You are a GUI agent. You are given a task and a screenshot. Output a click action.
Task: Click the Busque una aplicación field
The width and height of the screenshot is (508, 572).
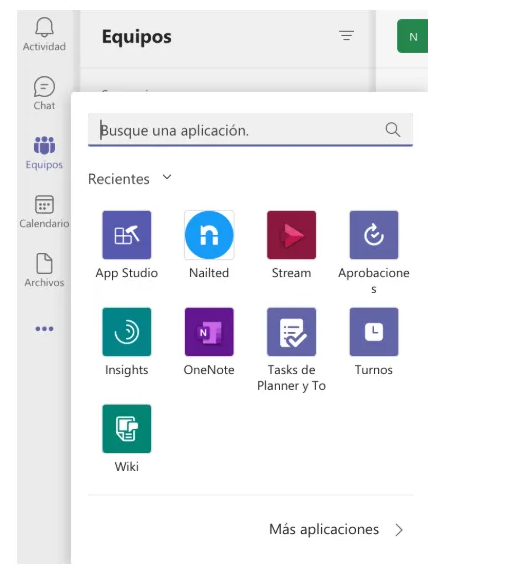[x=250, y=130]
